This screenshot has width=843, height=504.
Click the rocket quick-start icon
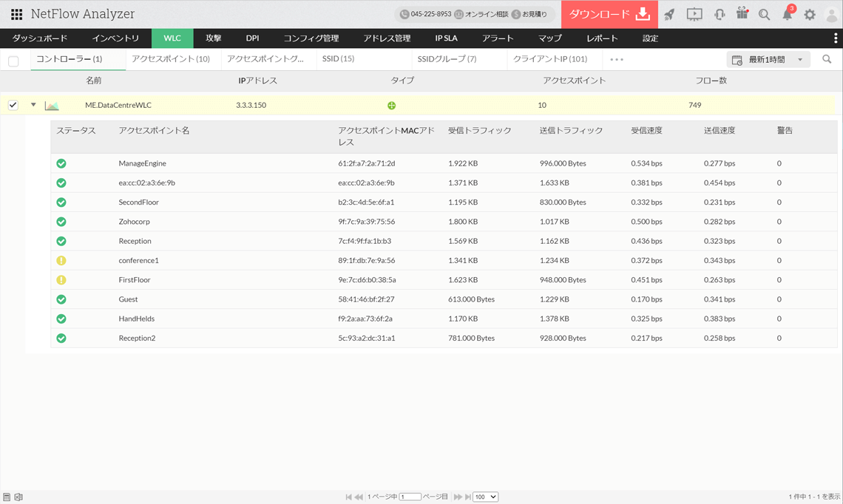[x=669, y=14]
